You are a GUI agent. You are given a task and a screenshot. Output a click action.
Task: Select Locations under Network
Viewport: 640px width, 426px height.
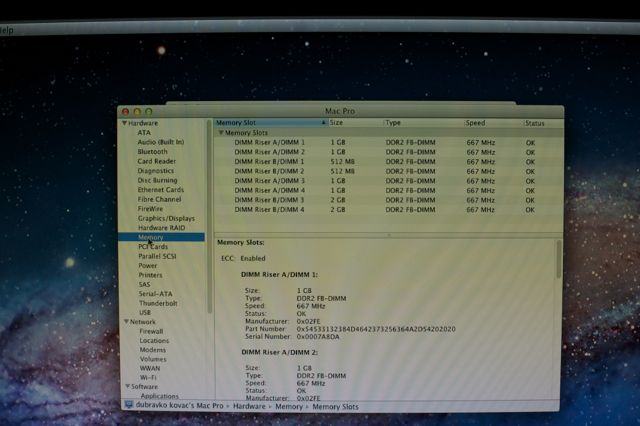click(x=154, y=340)
